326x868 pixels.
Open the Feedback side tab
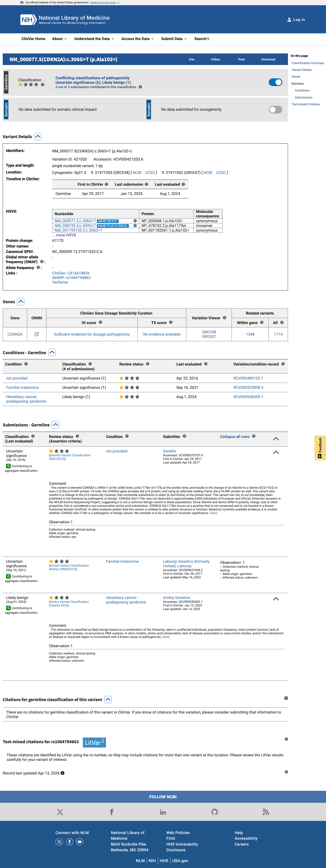320,448
